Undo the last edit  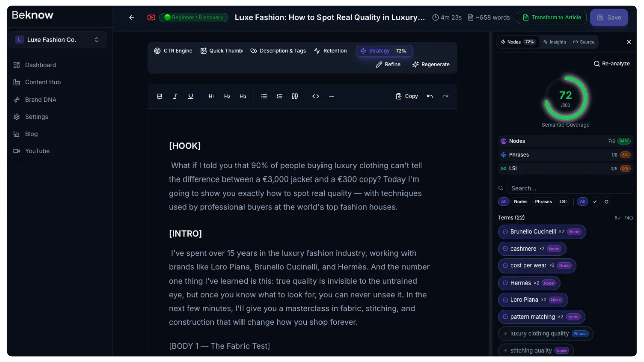tap(430, 96)
